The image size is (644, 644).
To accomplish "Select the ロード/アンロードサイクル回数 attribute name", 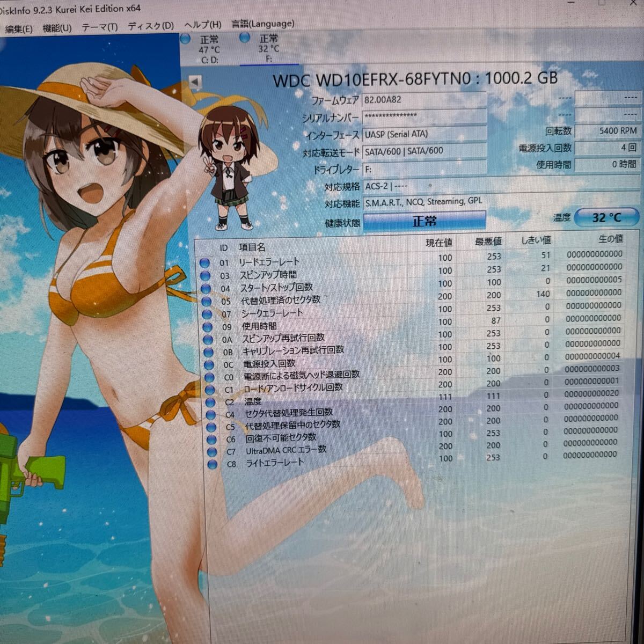I will pyautogui.click(x=293, y=387).
